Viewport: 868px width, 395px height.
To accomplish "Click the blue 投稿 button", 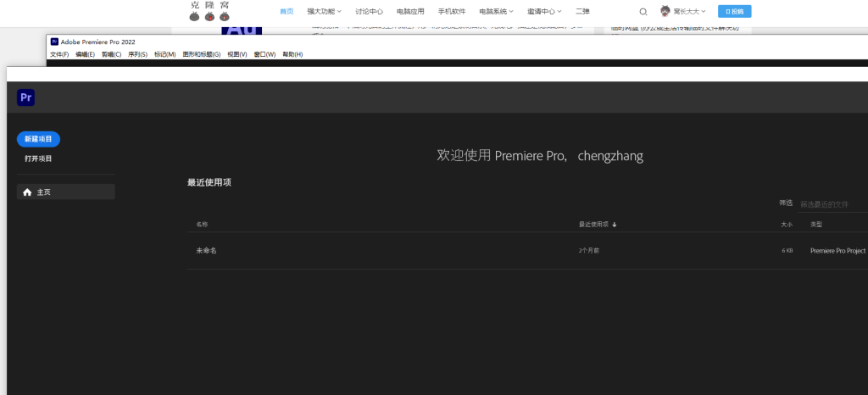I will coord(734,12).
